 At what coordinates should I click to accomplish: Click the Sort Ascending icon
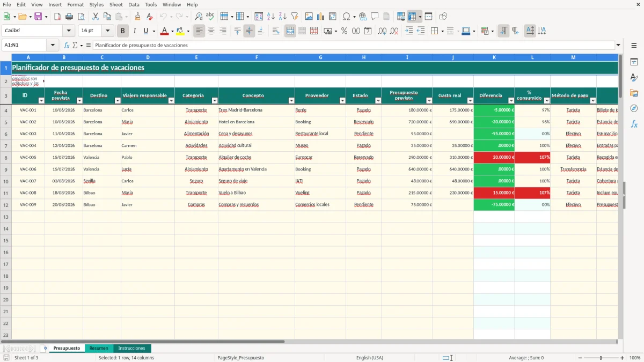(x=271, y=17)
